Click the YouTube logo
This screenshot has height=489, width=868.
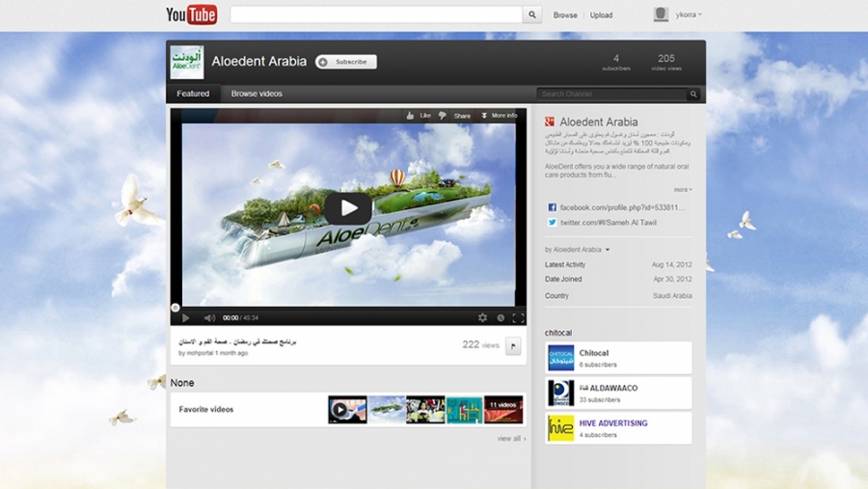click(192, 15)
